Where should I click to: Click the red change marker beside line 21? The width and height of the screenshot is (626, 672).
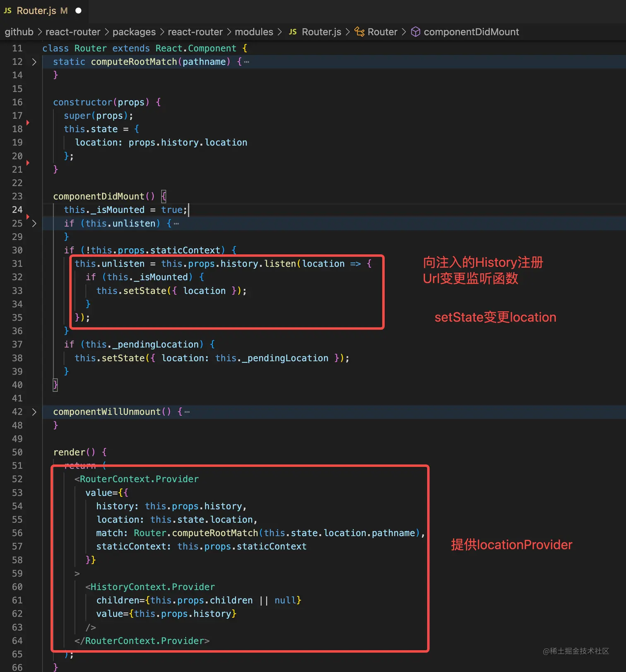[28, 163]
